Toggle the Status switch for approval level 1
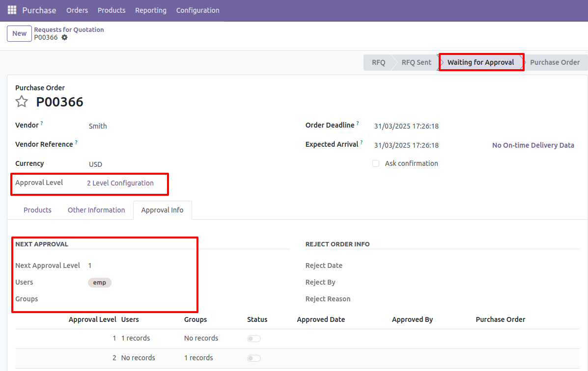Screen dimensions: 588x371 coord(253,338)
